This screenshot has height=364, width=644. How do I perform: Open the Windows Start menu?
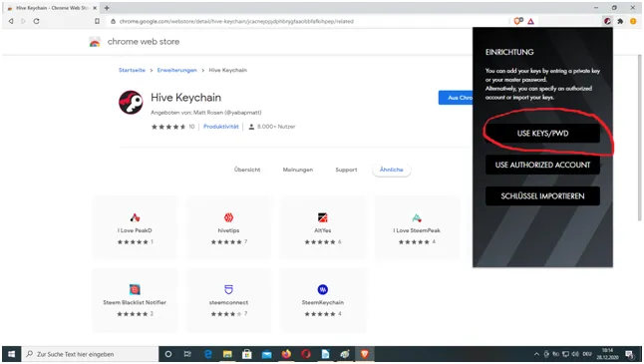point(12,354)
